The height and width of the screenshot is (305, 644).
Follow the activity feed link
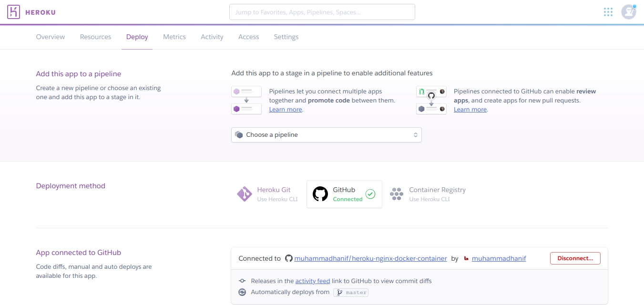313,281
